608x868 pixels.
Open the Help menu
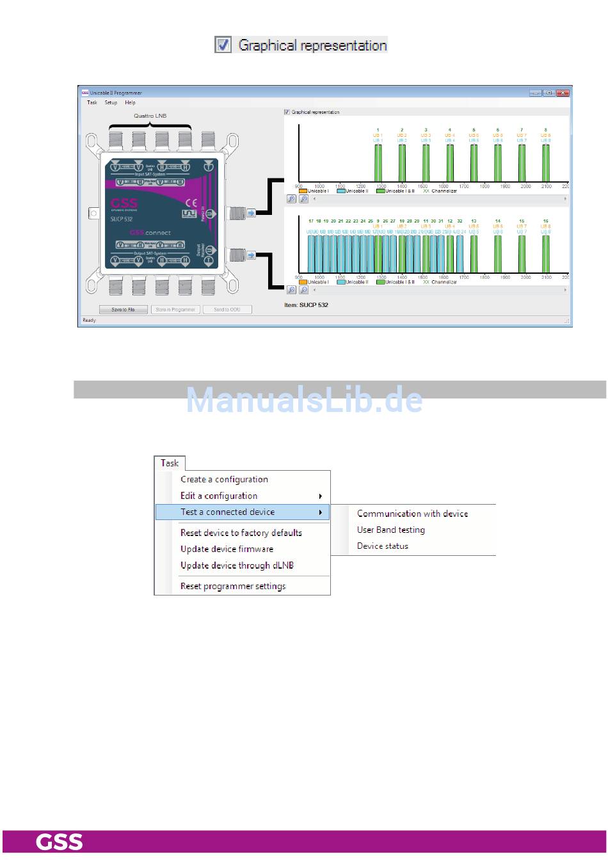click(x=130, y=102)
